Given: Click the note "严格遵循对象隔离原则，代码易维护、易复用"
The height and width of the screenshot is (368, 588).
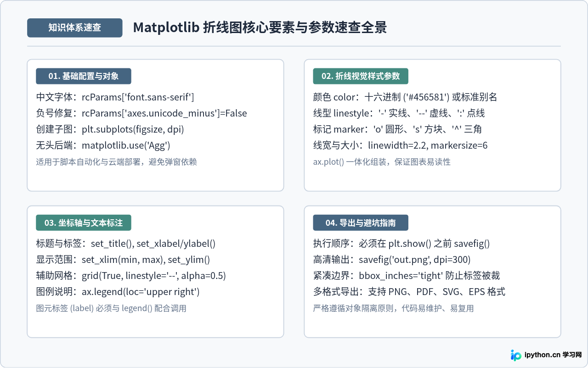Looking at the screenshot, I should [394, 308].
